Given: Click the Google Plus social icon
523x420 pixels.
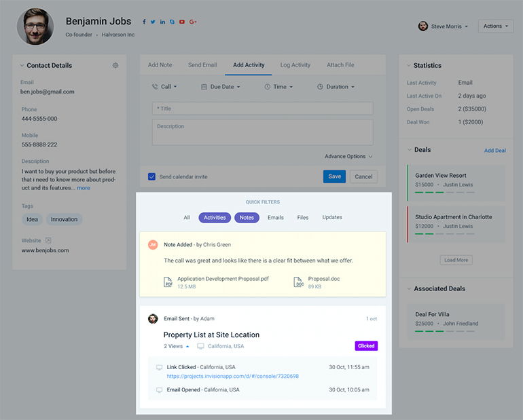Looking at the screenshot, I should [x=193, y=22].
